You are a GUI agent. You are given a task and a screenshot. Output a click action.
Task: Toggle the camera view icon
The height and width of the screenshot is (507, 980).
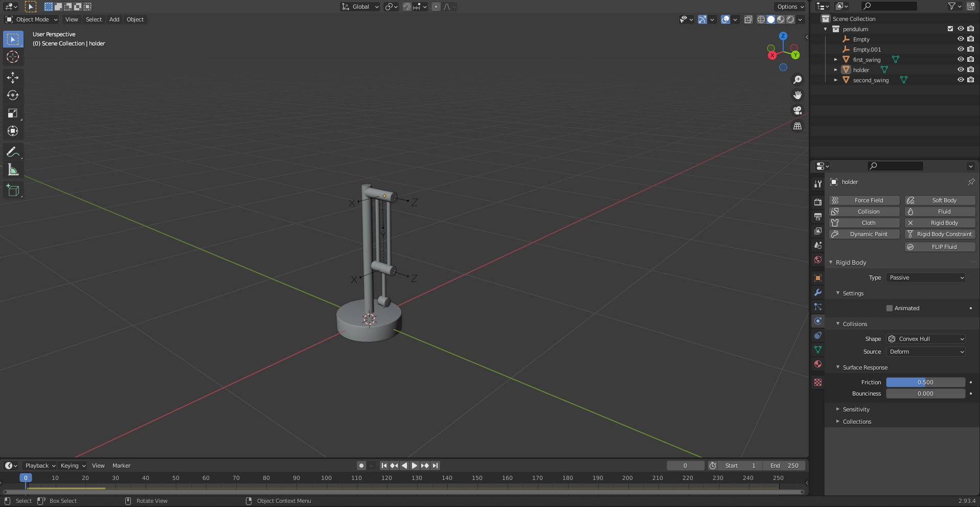797,110
